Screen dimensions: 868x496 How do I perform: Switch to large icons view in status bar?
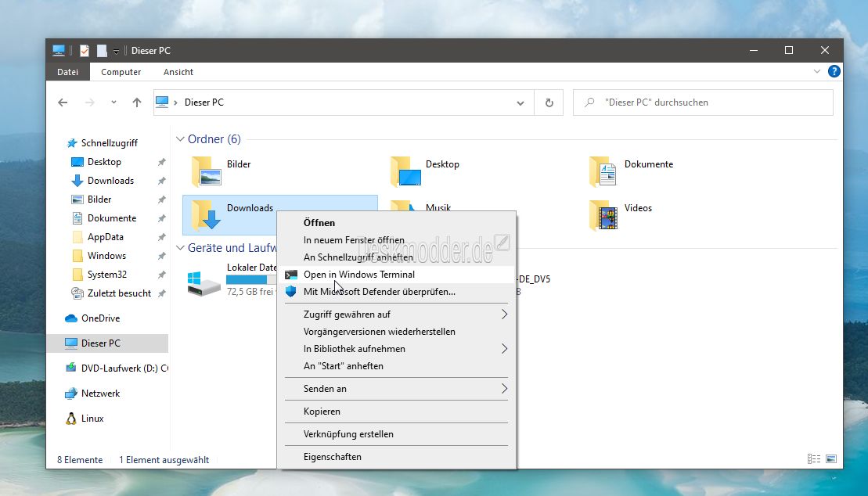[x=830, y=459]
